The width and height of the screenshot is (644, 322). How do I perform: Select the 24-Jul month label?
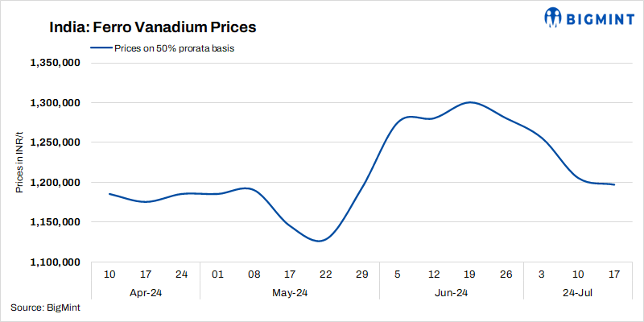tap(578, 292)
